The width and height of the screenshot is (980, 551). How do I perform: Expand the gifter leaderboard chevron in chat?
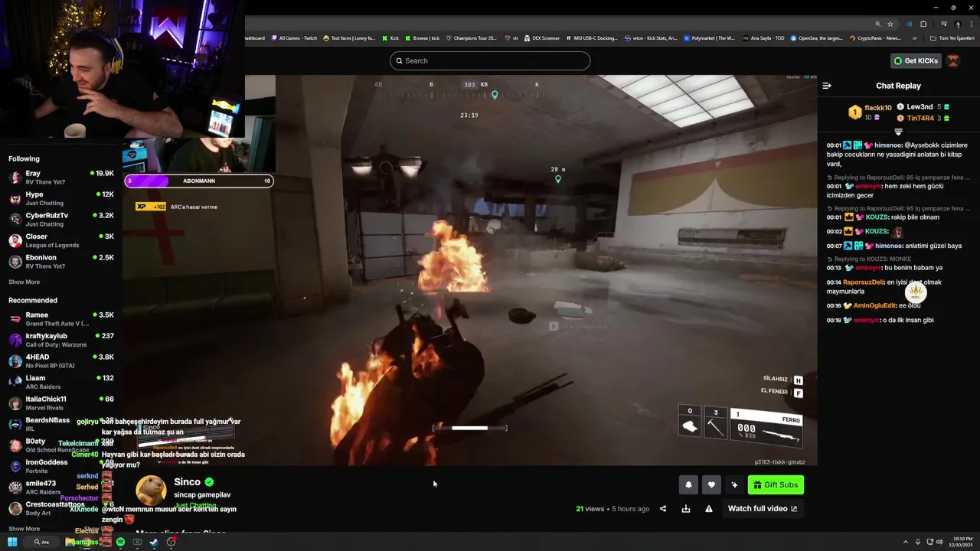pos(898,132)
